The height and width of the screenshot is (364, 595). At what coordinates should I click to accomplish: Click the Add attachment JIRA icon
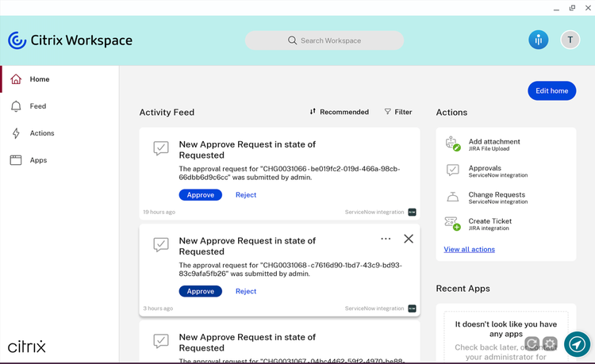tap(453, 144)
